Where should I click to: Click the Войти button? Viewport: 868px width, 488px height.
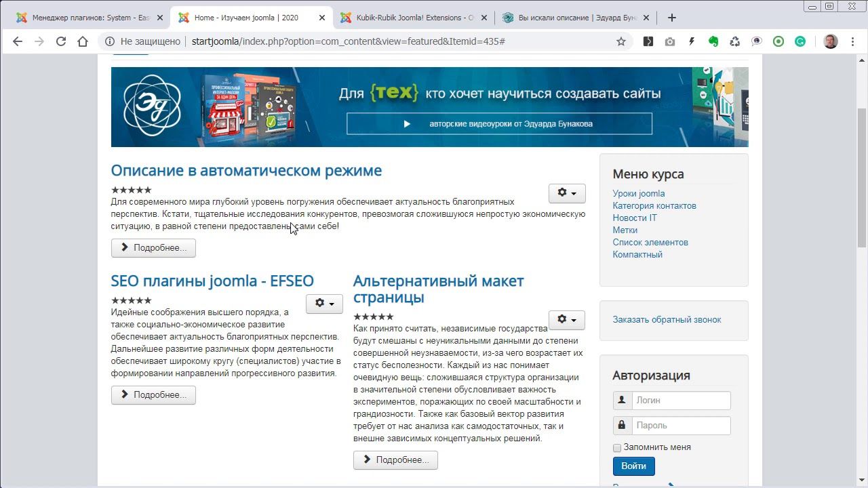(633, 466)
